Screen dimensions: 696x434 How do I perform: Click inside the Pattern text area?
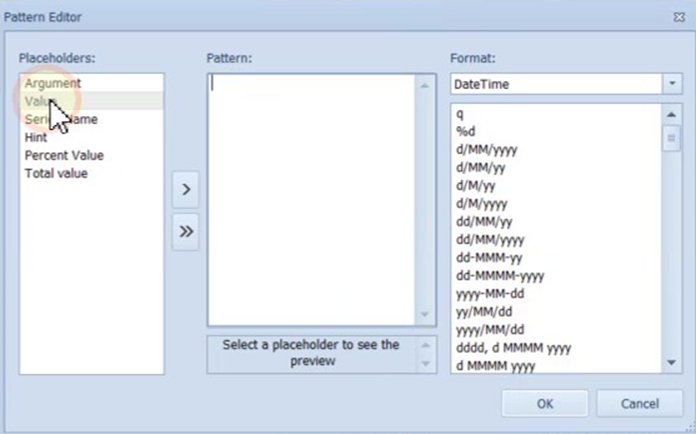(312, 198)
